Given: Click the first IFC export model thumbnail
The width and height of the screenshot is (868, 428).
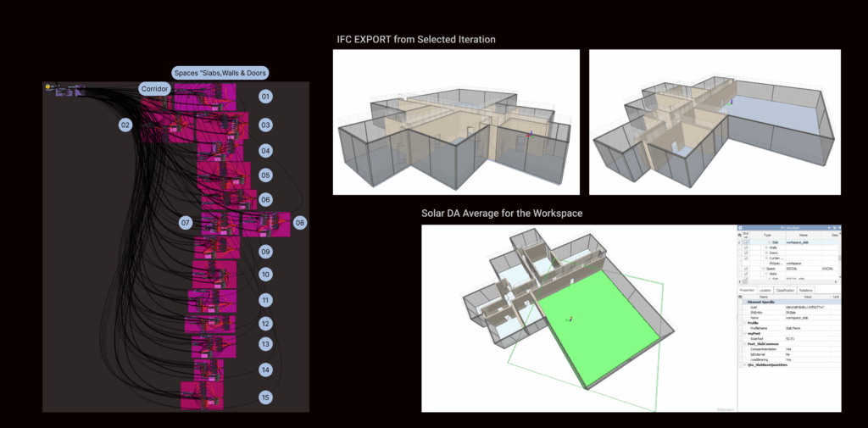Looking at the screenshot, I should (x=456, y=122).
